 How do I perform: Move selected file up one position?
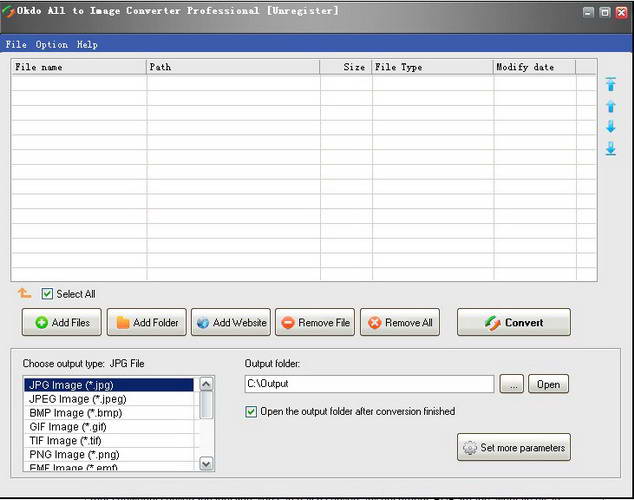click(x=611, y=106)
